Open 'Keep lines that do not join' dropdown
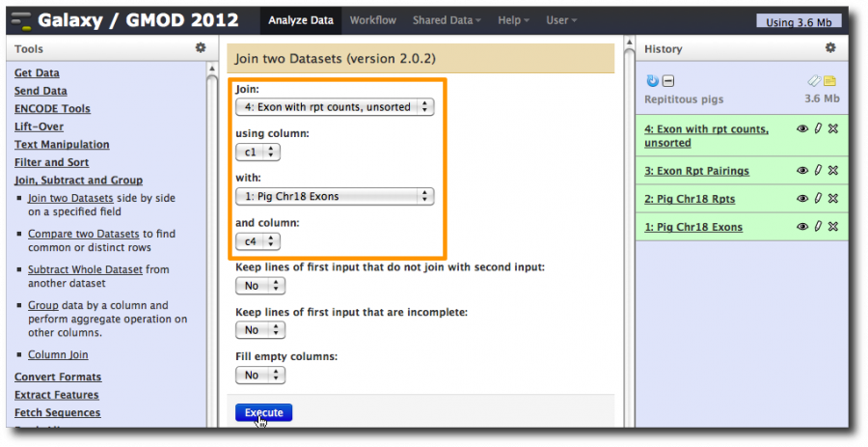The width and height of the screenshot is (868, 447). 260,286
